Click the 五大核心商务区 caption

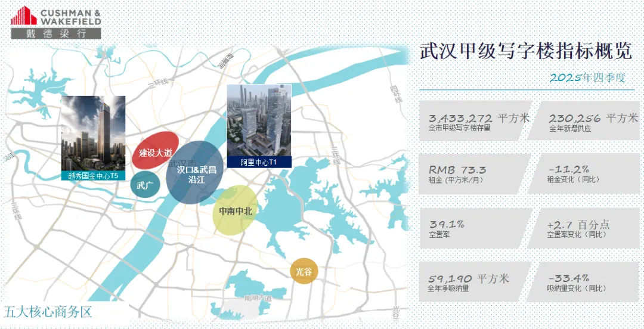tap(47, 312)
